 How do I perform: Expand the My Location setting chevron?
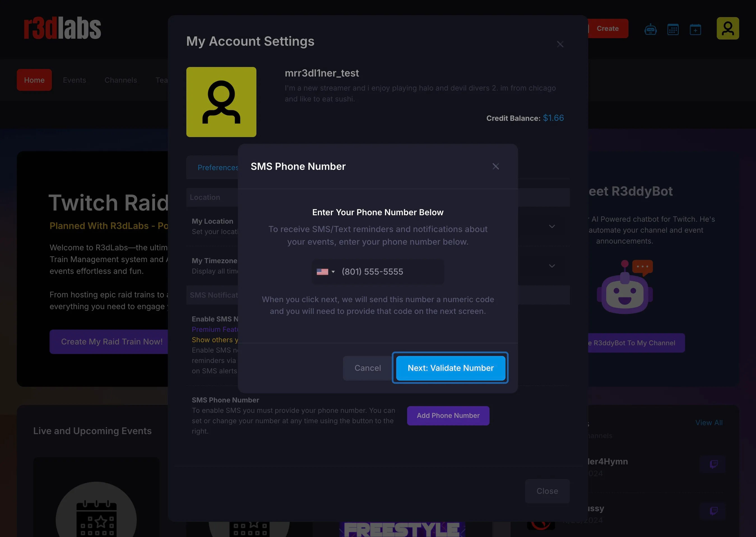tap(552, 226)
